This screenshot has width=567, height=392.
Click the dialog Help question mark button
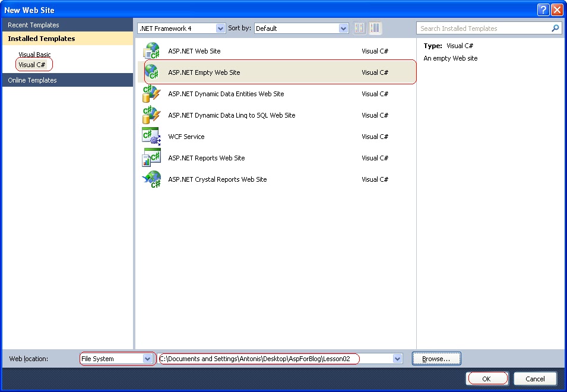pos(543,10)
